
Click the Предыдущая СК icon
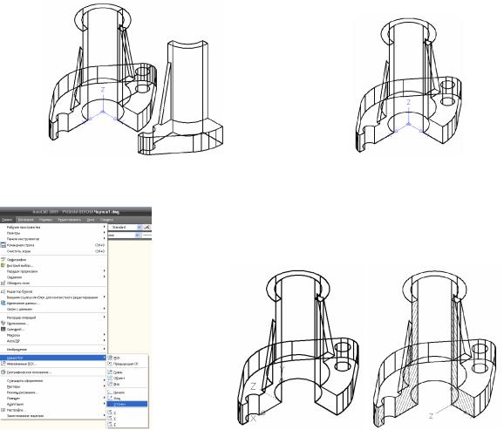point(110,364)
